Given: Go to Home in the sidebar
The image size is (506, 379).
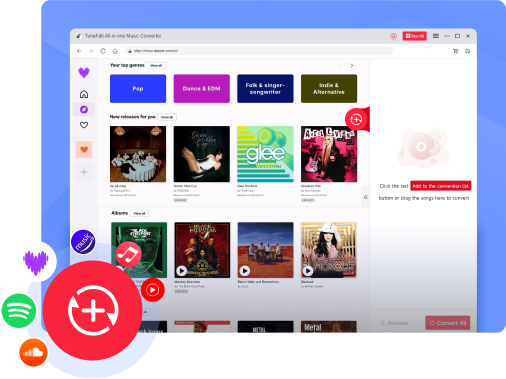Looking at the screenshot, I should (x=84, y=94).
